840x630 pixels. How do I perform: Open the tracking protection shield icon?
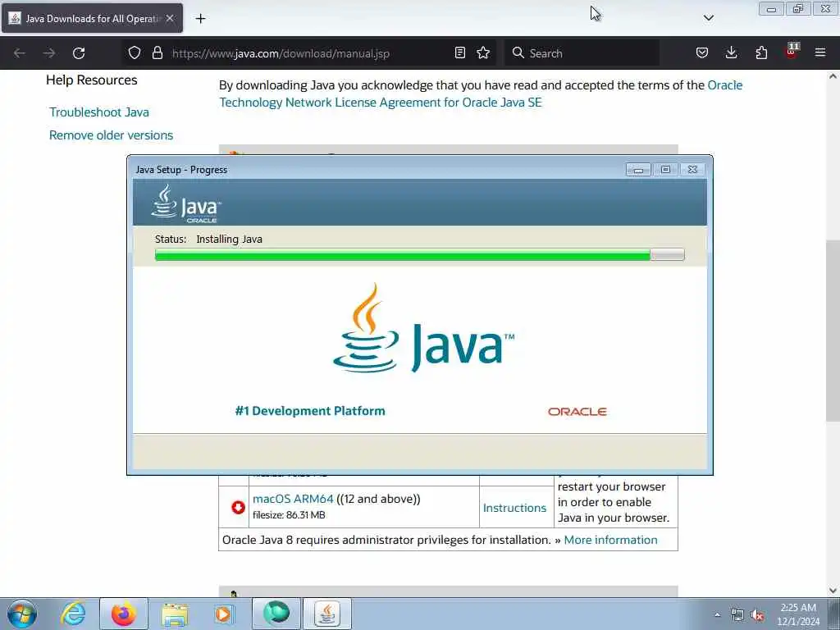(x=135, y=53)
